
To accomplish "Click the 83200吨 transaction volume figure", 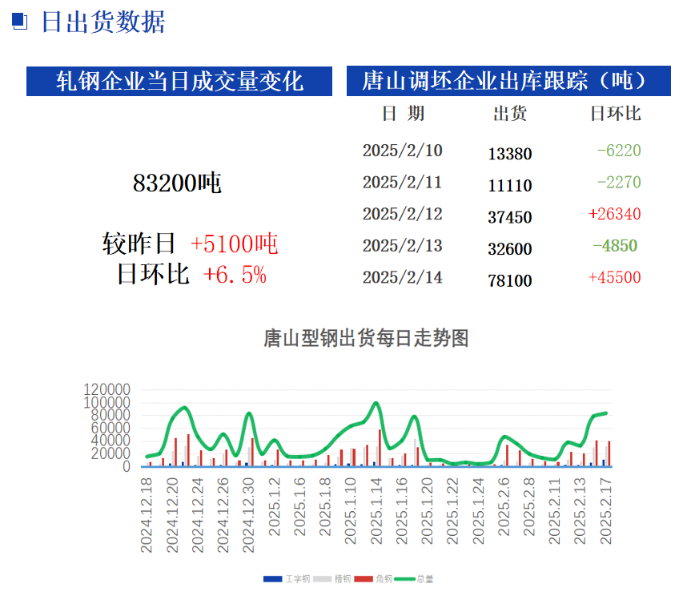I will click(x=177, y=183).
